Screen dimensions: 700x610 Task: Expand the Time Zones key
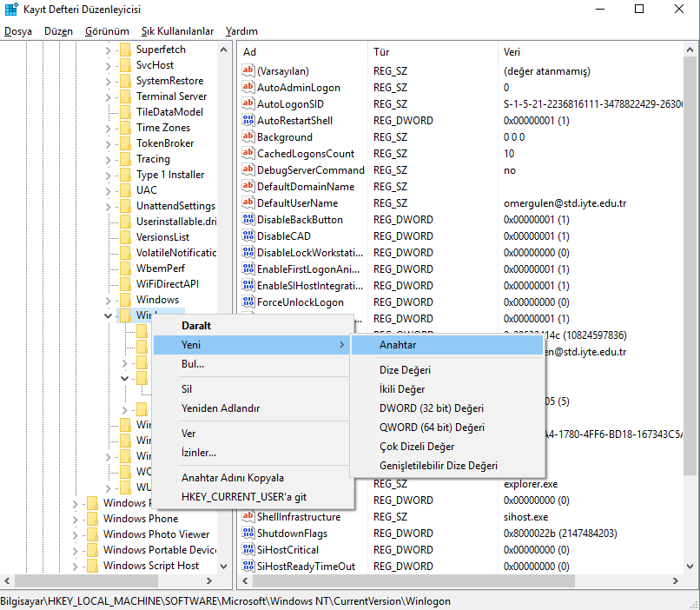[109, 128]
